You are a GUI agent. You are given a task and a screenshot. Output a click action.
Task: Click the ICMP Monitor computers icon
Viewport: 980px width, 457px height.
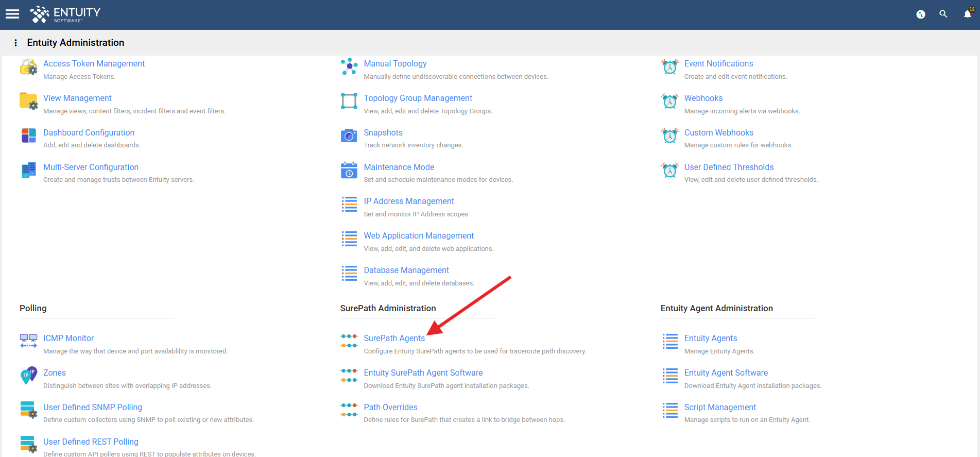28,341
